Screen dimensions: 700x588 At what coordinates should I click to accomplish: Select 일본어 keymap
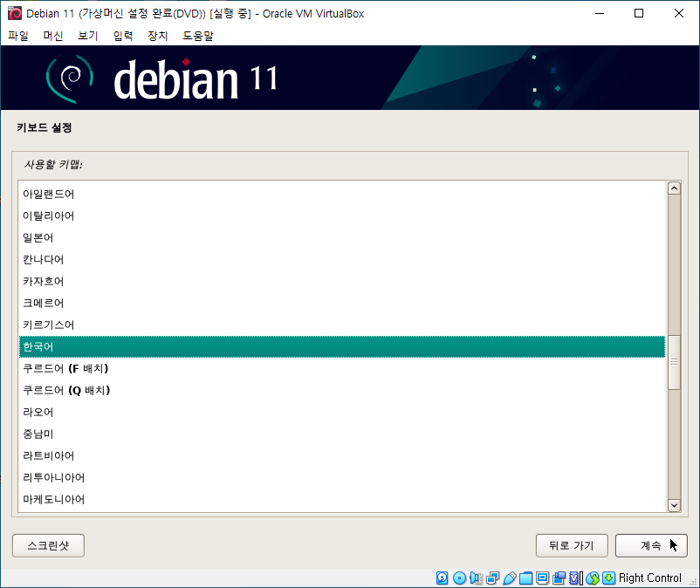[342, 238]
